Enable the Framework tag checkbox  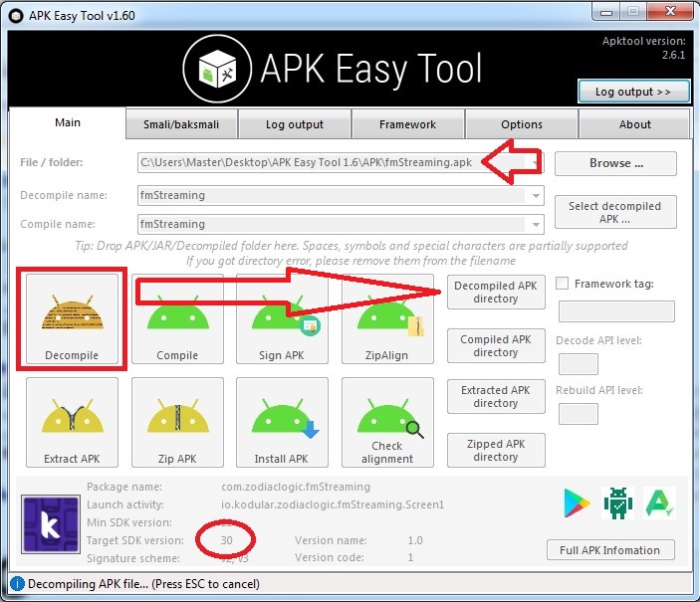[x=564, y=284]
